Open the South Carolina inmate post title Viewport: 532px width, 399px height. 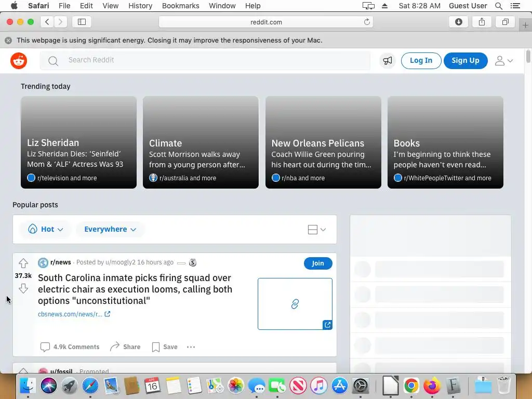(135, 289)
